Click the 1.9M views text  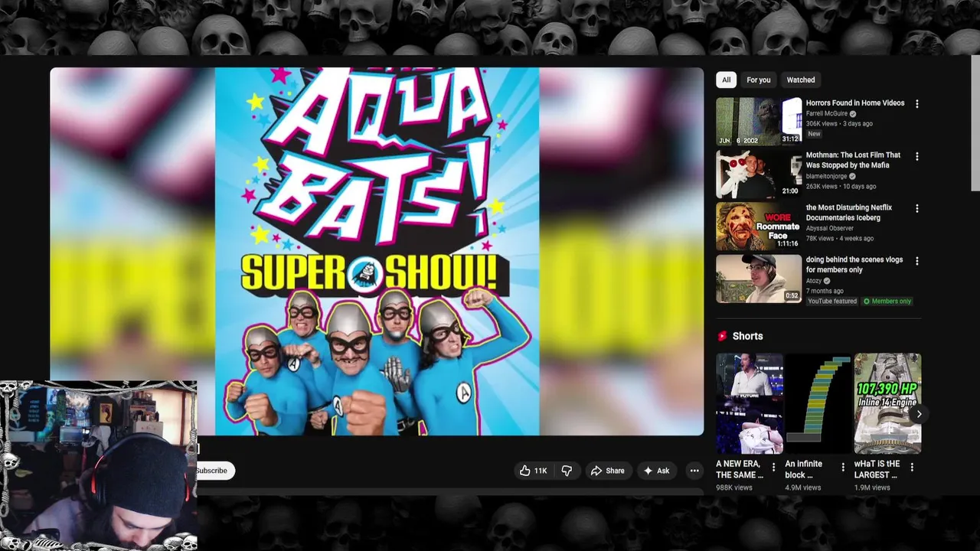coord(872,487)
